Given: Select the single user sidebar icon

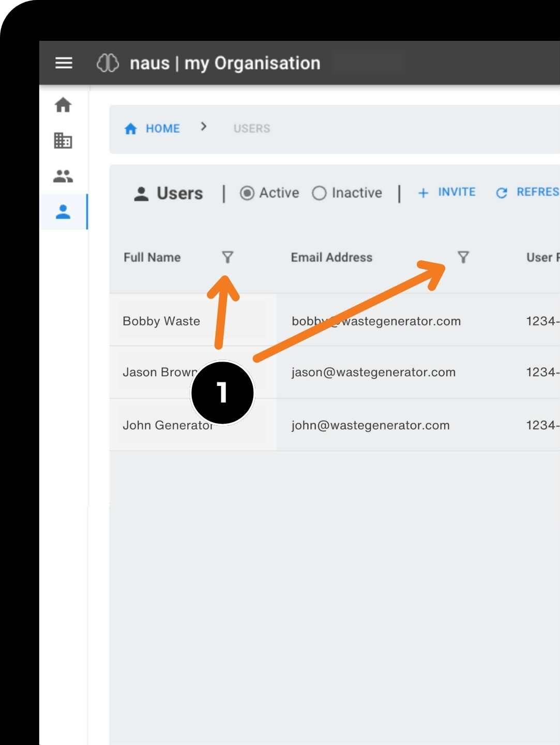Looking at the screenshot, I should click(63, 212).
